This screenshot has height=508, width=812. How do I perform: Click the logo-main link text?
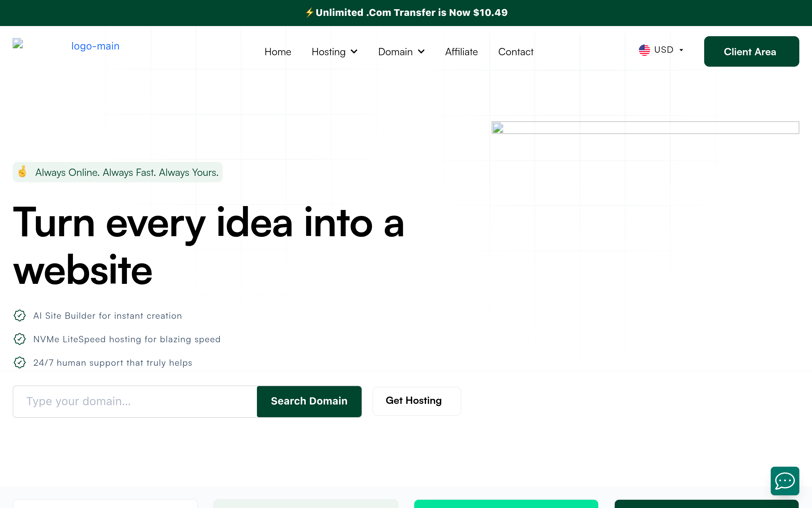point(95,46)
